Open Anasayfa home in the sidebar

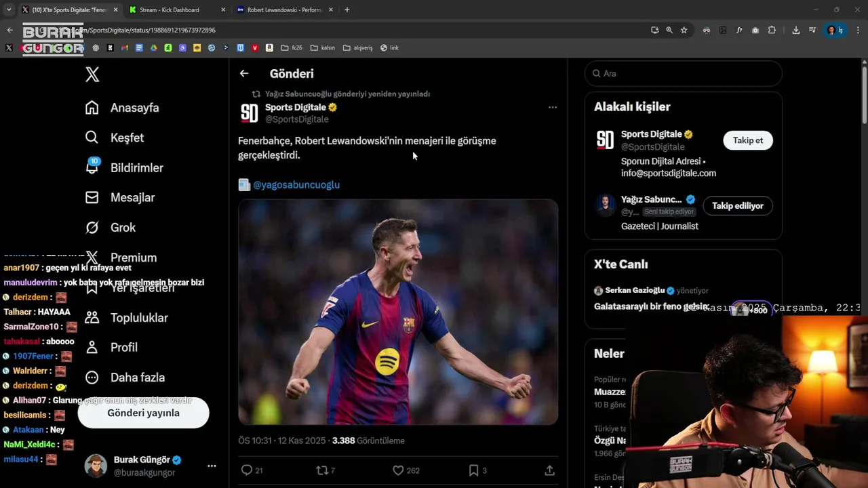122,108
